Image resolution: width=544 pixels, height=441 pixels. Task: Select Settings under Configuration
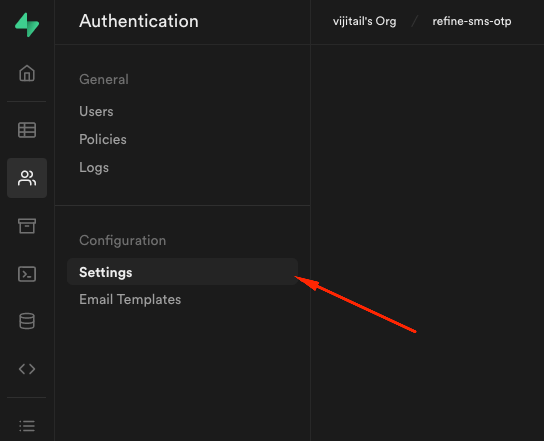[x=182, y=272]
